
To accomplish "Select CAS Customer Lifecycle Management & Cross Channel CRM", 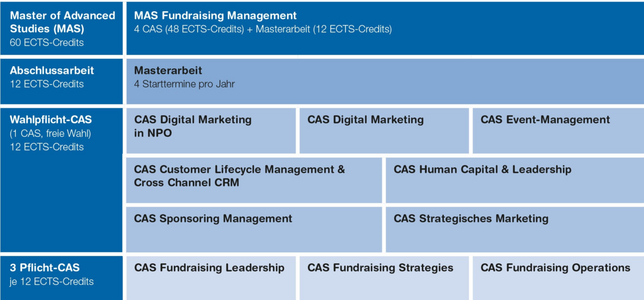I will click(x=254, y=180).
